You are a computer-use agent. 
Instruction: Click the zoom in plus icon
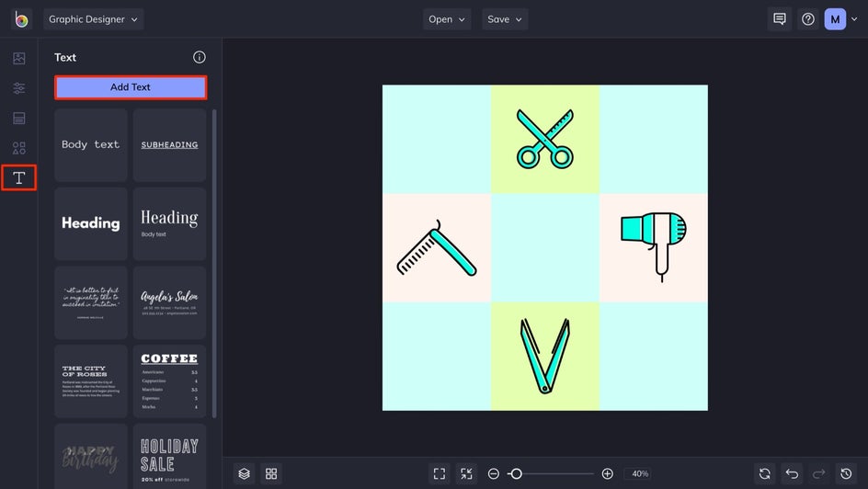pos(607,473)
